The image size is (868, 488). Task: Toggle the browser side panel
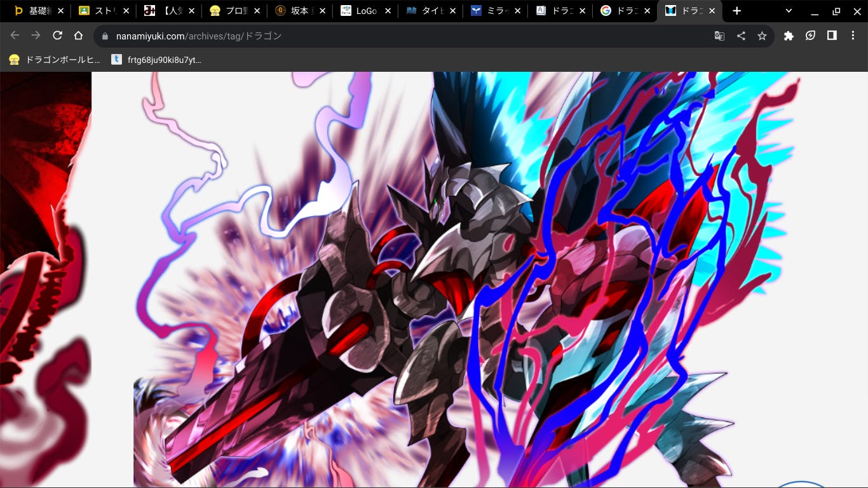pyautogui.click(x=832, y=36)
